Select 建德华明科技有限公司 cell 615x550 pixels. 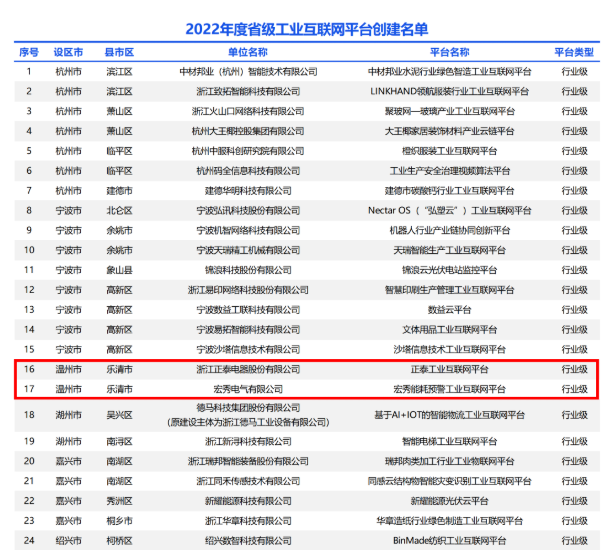(248, 191)
